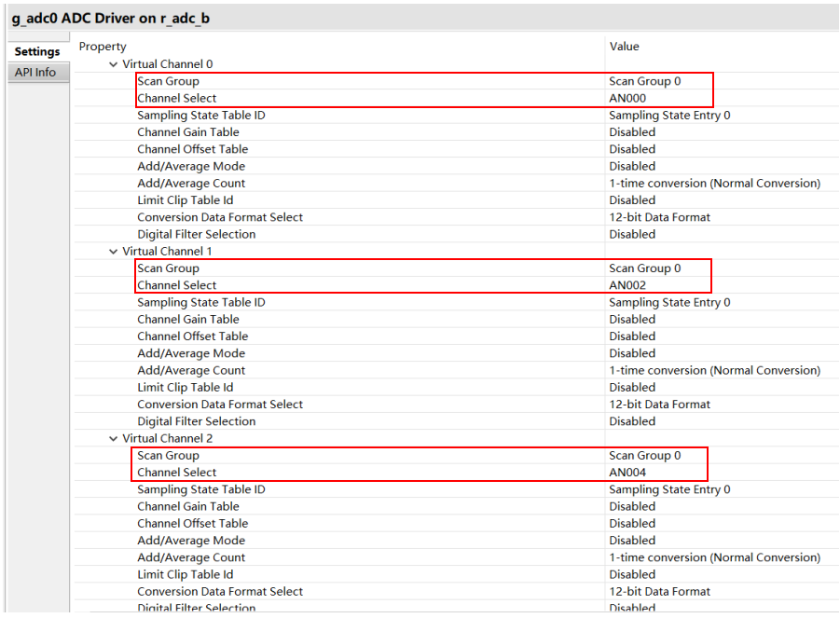Screen dimensions: 840x618
Task: Select Channel Gain Table under Virtual Channel 0
Action: click(x=188, y=131)
